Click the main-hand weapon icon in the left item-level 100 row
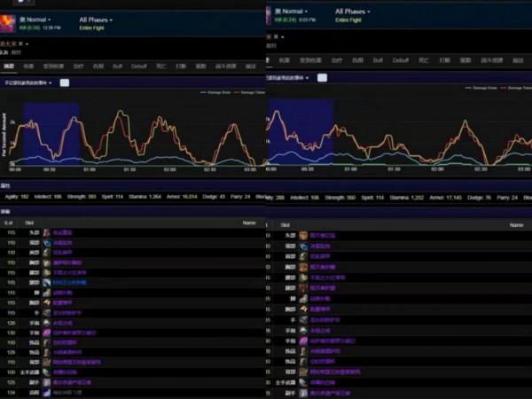532x399 pixels. [x=46, y=372]
